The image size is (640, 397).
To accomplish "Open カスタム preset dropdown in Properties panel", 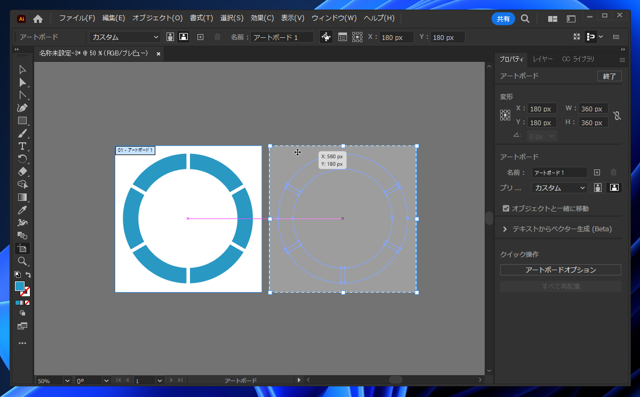I will tap(559, 188).
